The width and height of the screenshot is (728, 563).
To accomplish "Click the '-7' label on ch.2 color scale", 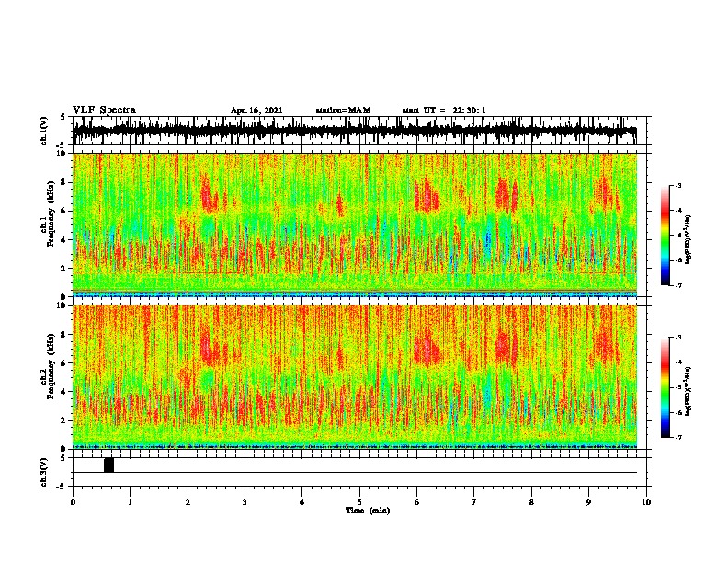I will (x=677, y=437).
